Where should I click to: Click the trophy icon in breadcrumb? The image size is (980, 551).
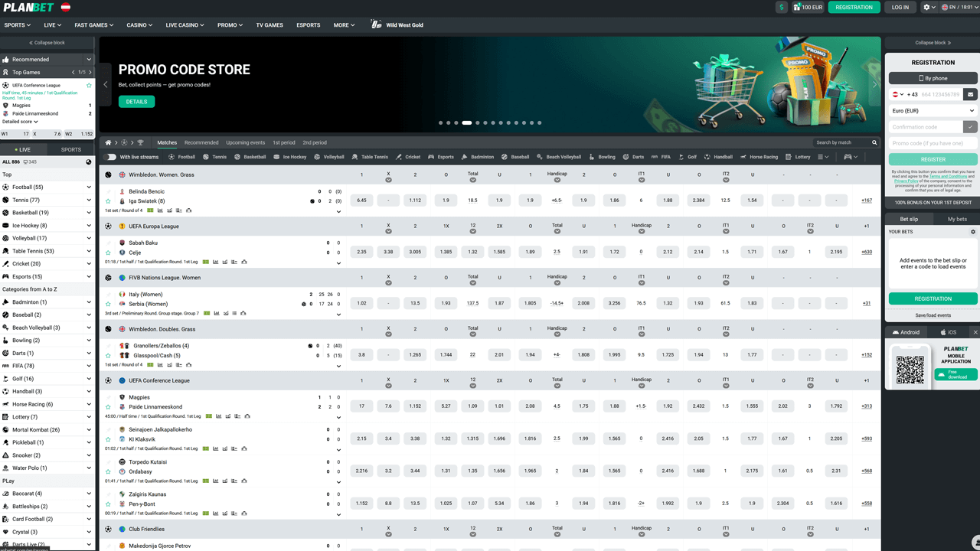140,142
